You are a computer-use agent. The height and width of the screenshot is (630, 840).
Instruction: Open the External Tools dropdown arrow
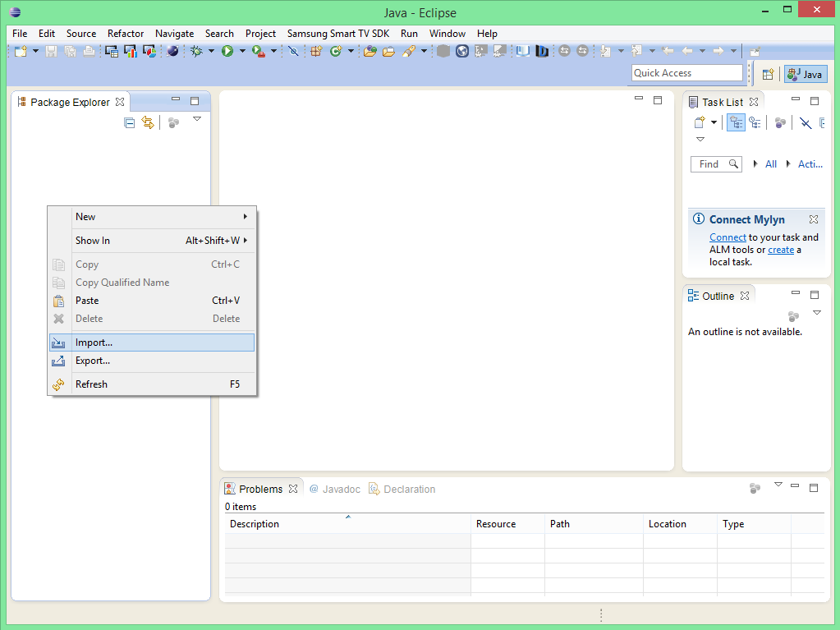(273, 52)
